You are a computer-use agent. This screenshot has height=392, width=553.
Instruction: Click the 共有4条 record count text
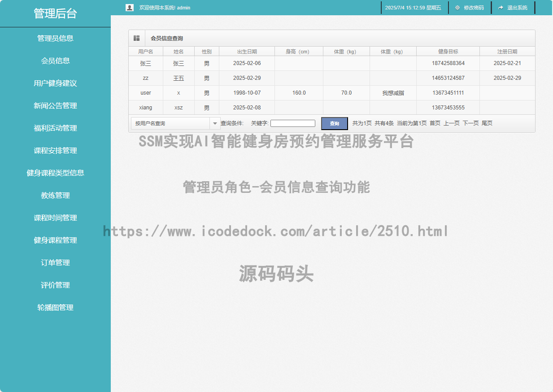pyautogui.click(x=384, y=123)
